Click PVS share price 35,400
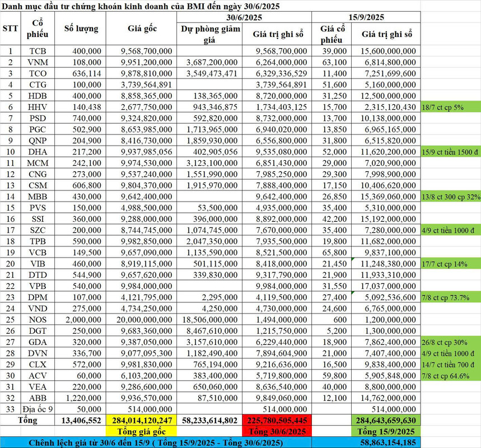Screen dimensions: 481x448 point(331,208)
